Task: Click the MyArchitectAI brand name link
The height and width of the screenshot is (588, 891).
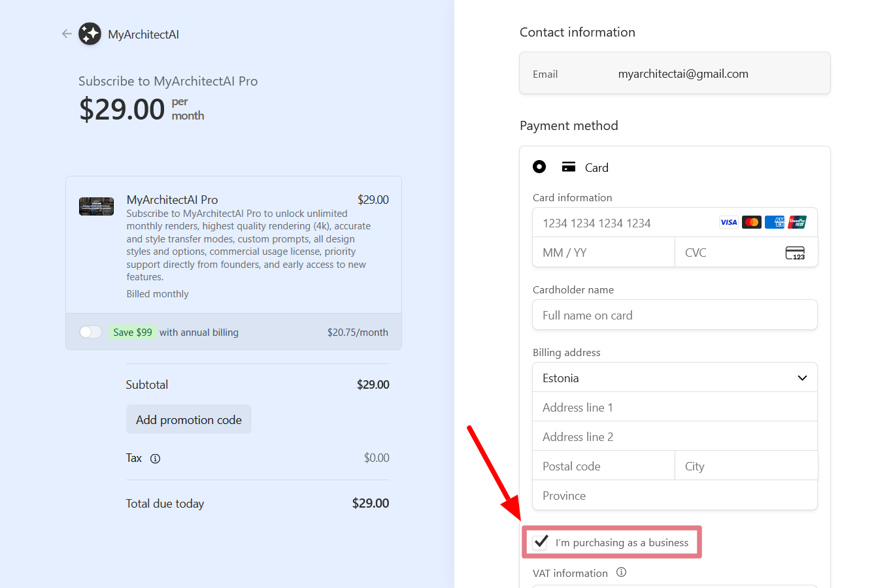Action: point(143,35)
